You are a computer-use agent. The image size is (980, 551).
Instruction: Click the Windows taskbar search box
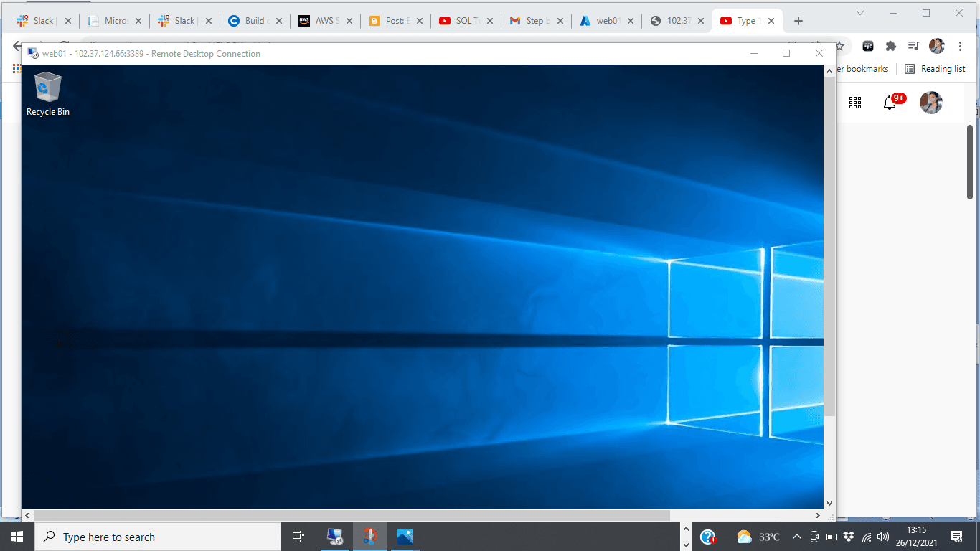(158, 537)
